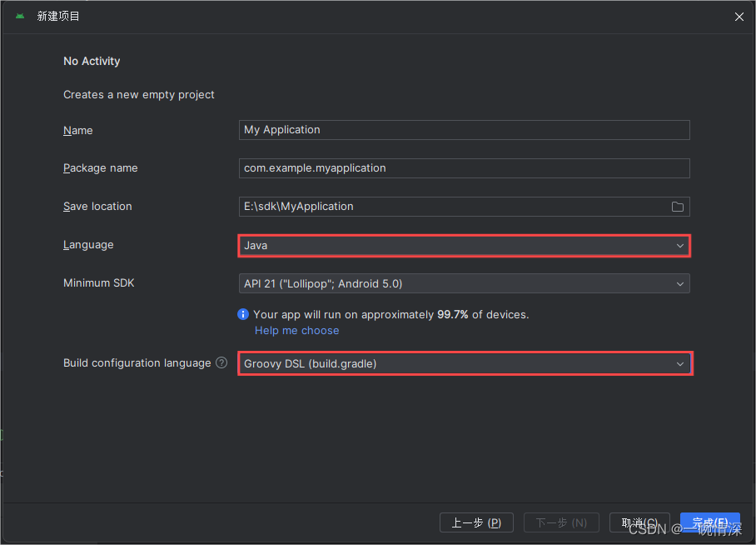Viewport: 756px width, 545px height.
Task: Click the Minimum SDK label
Action: [99, 282]
